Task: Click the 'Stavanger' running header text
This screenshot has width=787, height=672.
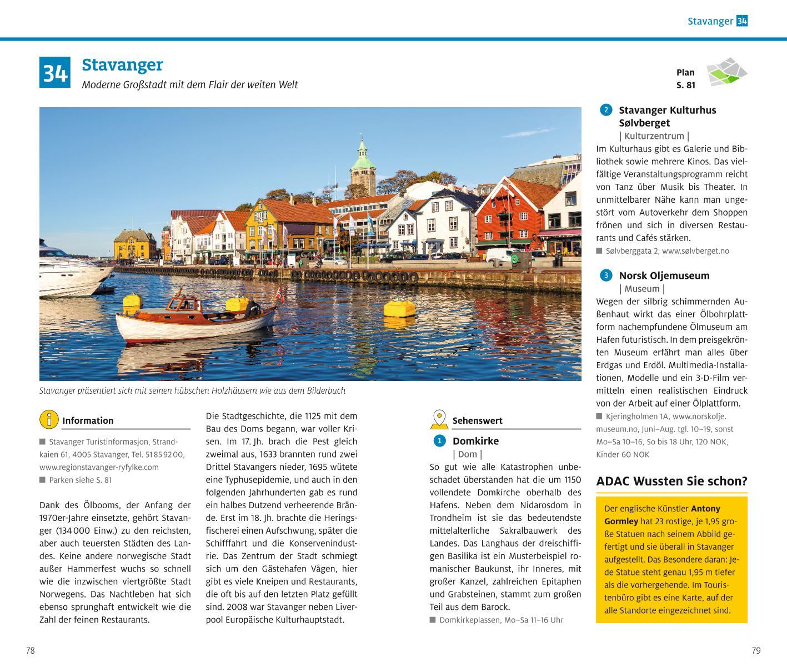Action: point(710,21)
